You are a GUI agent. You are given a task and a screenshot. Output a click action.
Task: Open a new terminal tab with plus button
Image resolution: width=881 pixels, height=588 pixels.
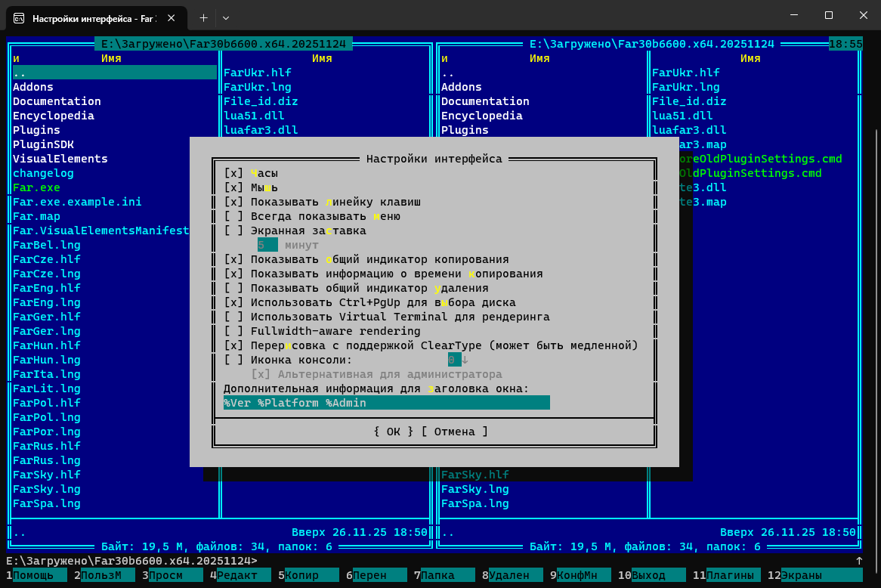point(203,17)
